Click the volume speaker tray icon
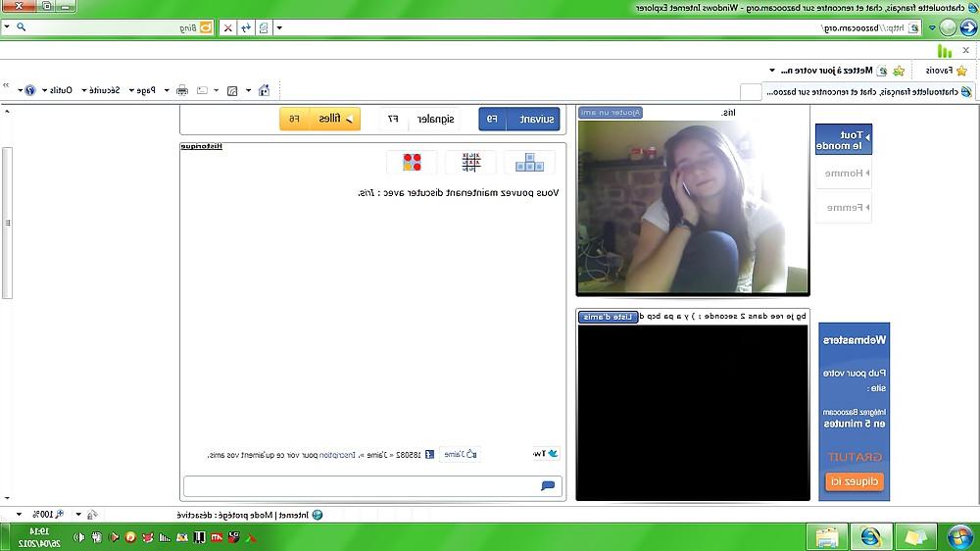 (79, 537)
